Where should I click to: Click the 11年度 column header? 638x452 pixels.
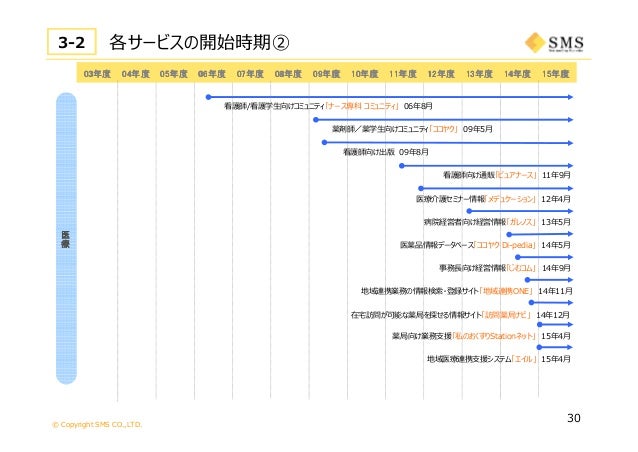tap(403, 74)
